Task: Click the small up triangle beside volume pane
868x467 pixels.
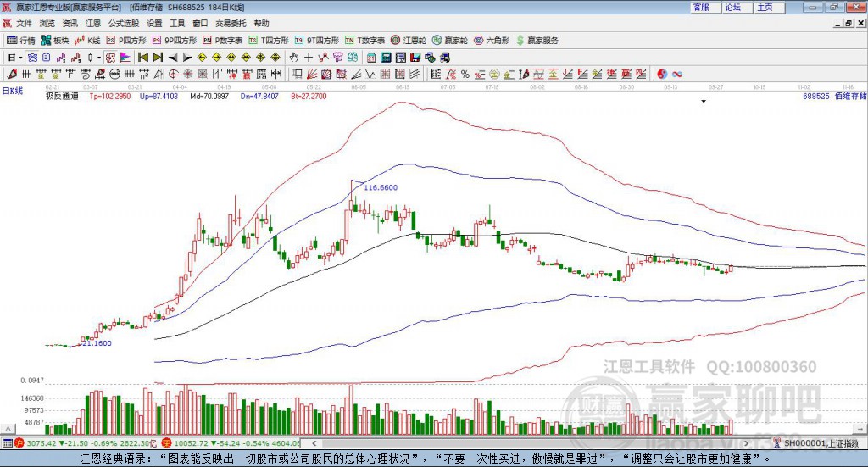Action: [8, 429]
